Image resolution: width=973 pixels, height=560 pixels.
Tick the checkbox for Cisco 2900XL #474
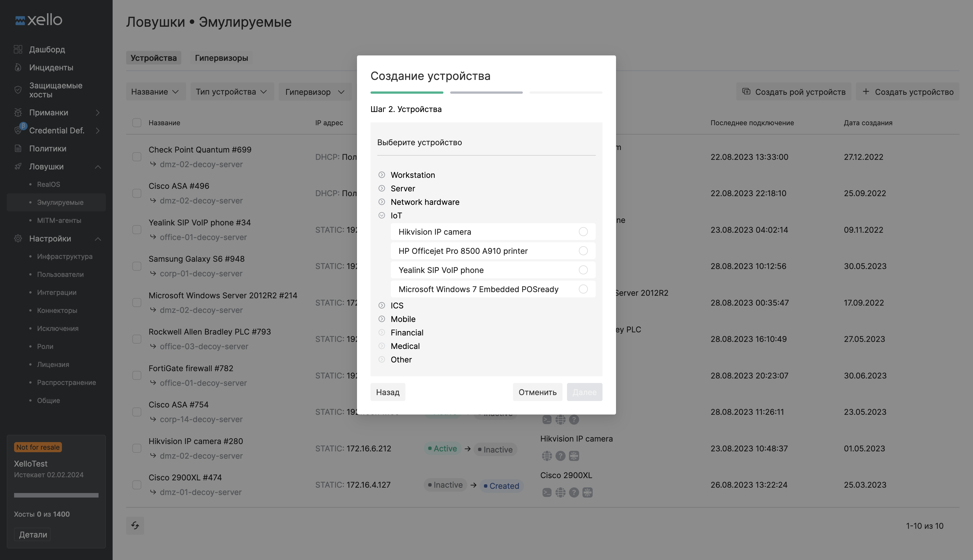point(137,485)
